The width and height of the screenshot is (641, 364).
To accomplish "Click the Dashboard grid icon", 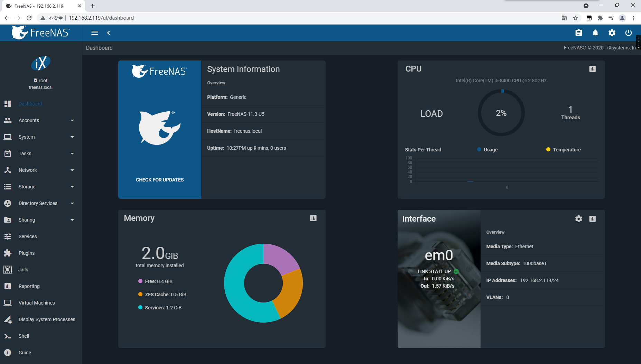I will [x=8, y=104].
